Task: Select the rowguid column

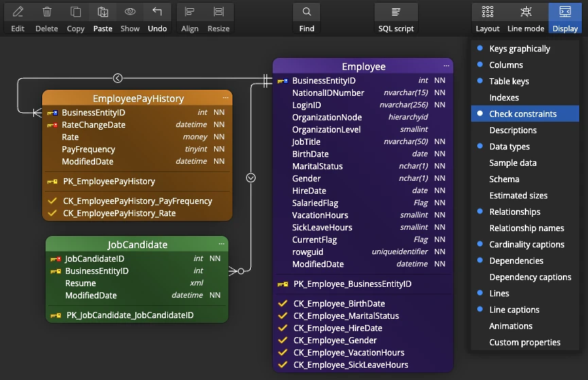Action: tap(362, 252)
